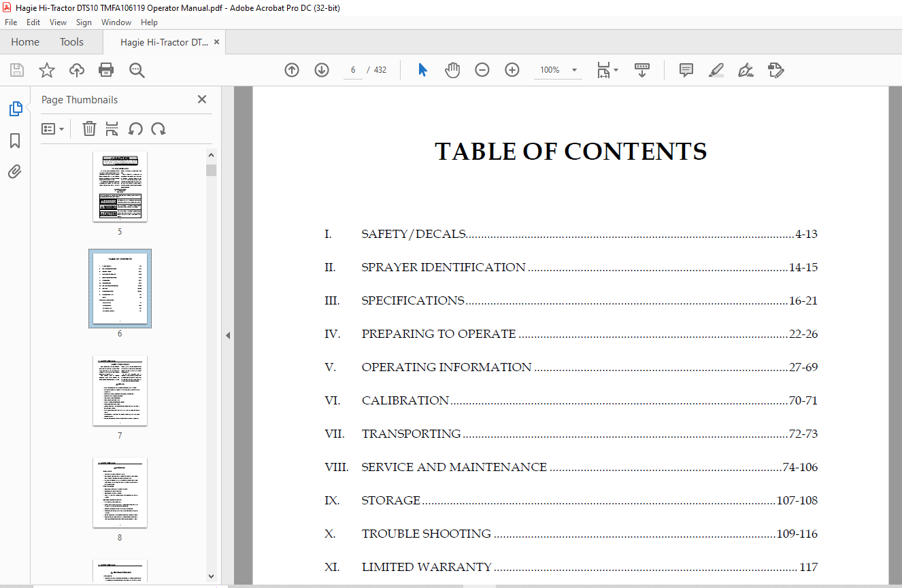Switch to the Tools tab
902x588 pixels.
[71, 42]
